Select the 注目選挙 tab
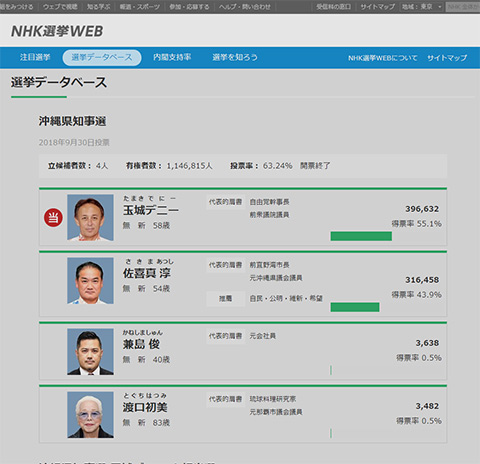Viewport: 480px width, 464px height. pos(35,57)
